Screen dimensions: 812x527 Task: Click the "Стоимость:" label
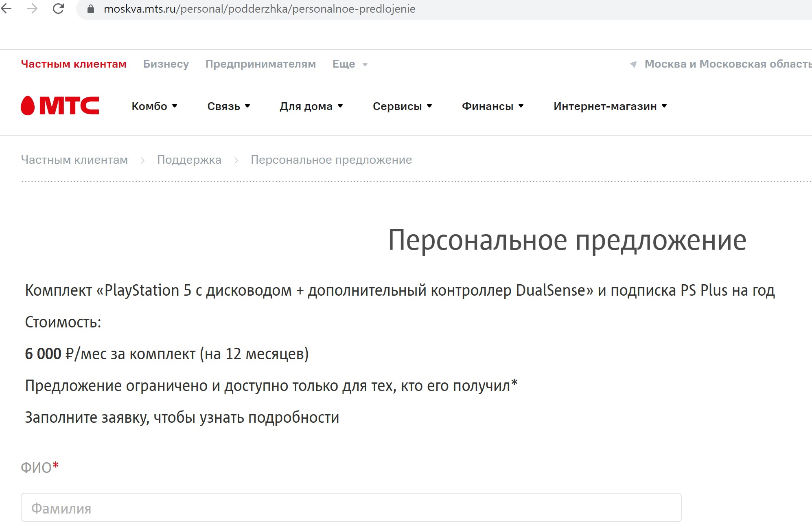[63, 322]
